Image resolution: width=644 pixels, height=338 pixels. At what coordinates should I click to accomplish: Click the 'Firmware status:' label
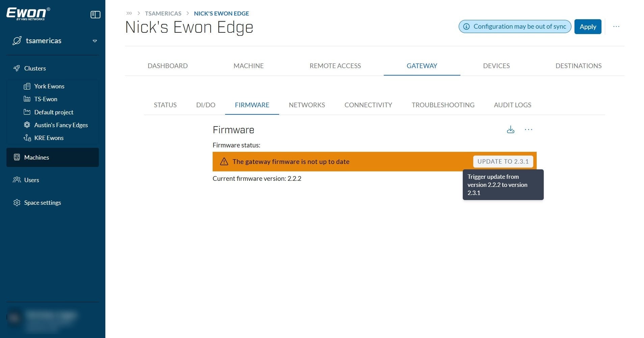point(236,145)
